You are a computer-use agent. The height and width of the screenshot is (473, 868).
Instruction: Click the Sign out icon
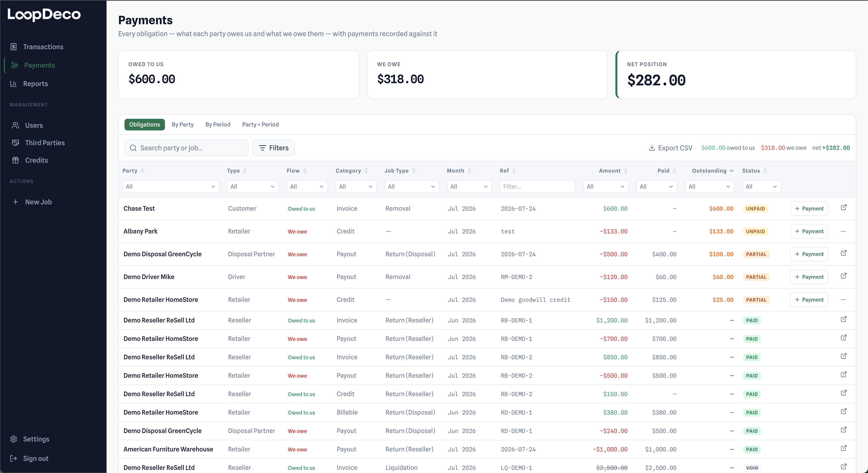(14, 458)
